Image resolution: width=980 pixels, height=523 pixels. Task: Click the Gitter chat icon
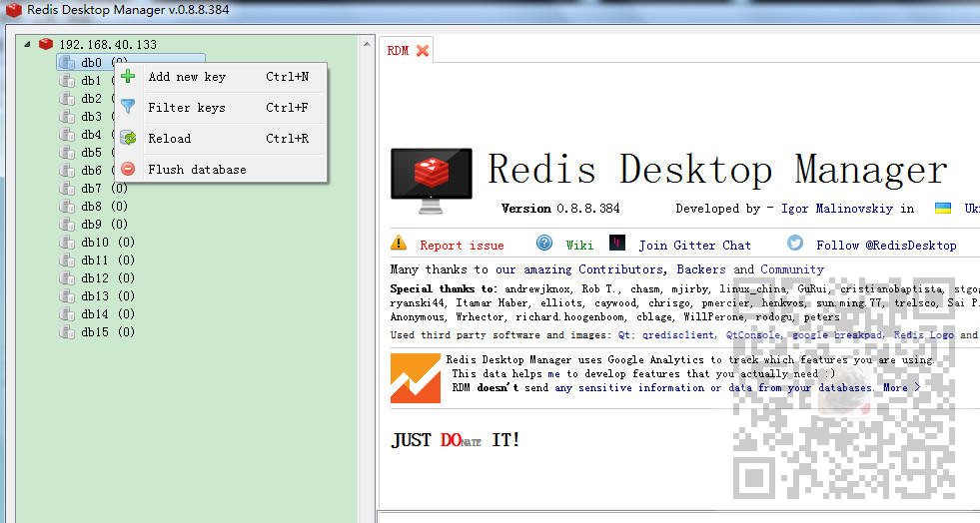point(617,243)
